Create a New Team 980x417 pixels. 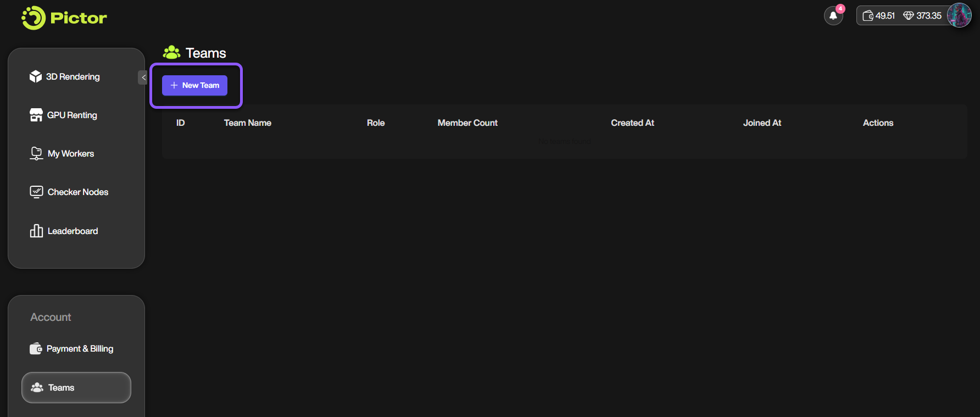(194, 86)
